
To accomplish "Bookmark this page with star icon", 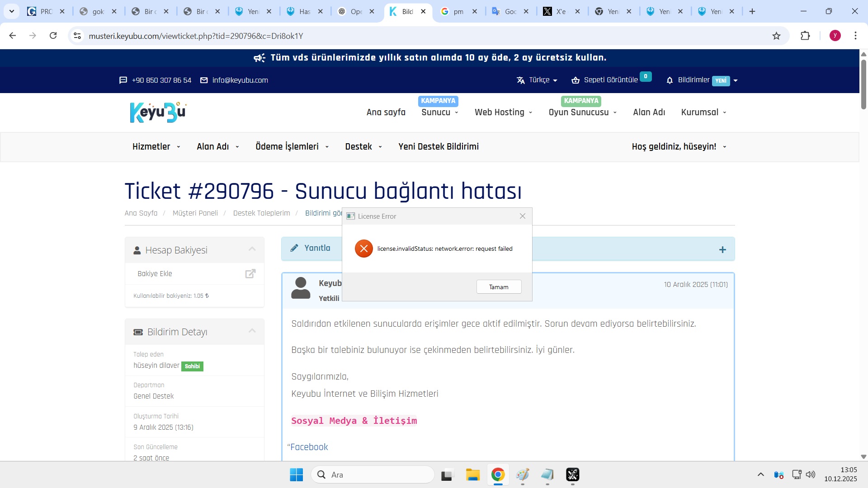I will (776, 36).
